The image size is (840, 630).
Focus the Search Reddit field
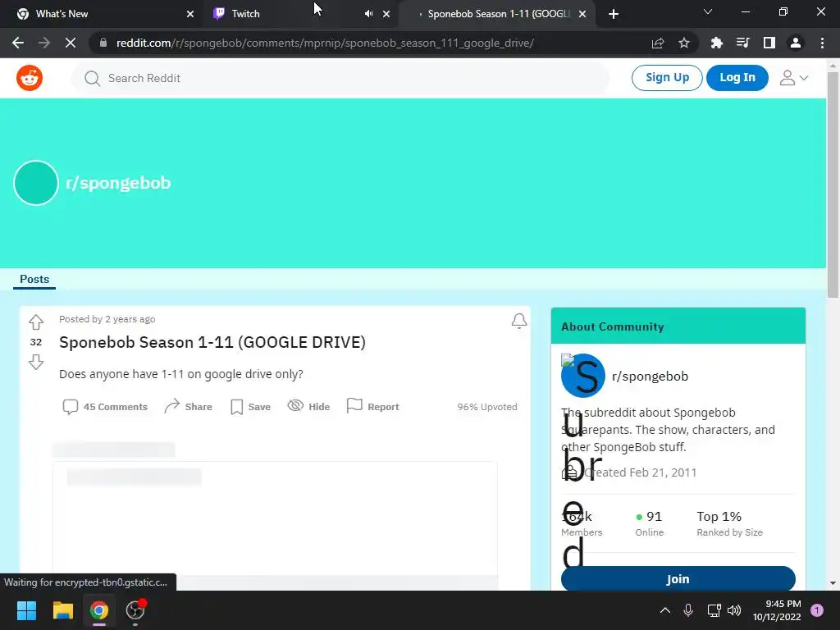tap(340, 78)
